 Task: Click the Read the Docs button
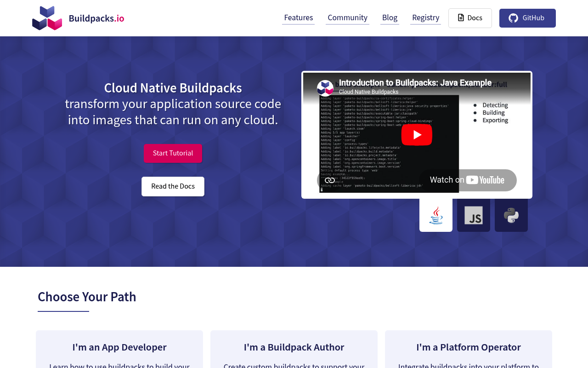(173, 186)
